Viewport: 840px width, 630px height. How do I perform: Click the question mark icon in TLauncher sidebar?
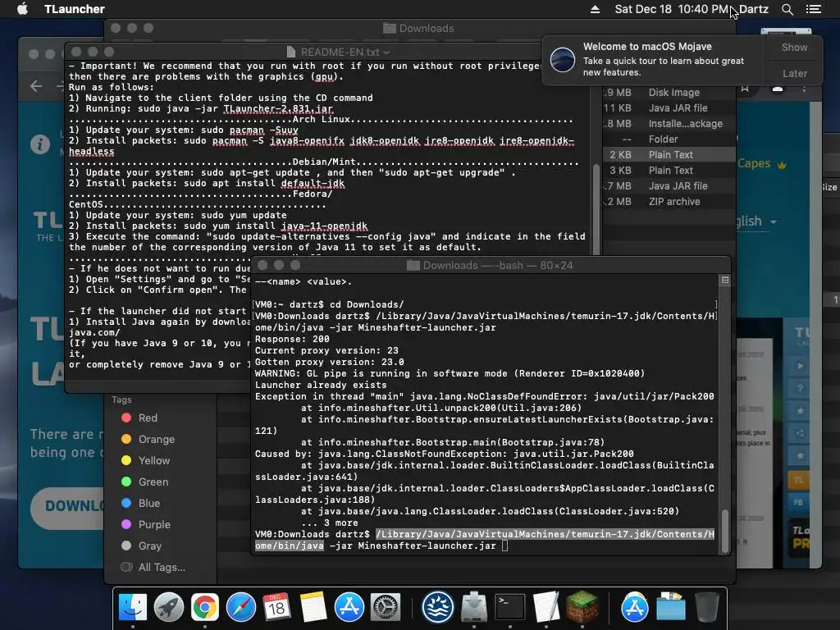[x=800, y=388]
